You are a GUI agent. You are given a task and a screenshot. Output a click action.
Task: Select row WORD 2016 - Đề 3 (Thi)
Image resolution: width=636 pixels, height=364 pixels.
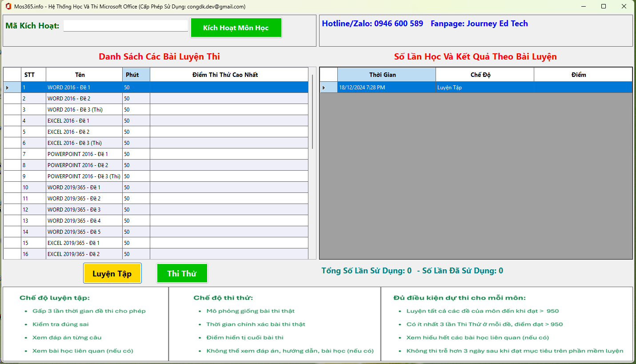[x=156, y=110]
